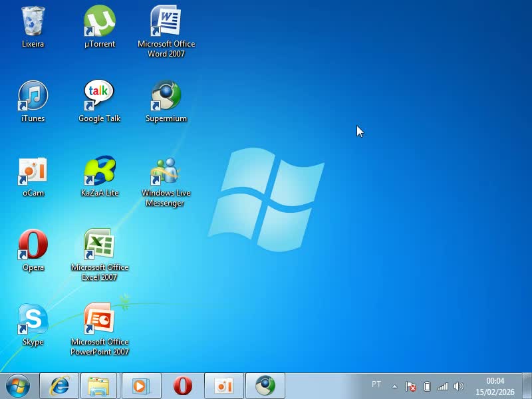
Task: Open the Lixeira recycle bin icon
Action: click(x=33, y=22)
